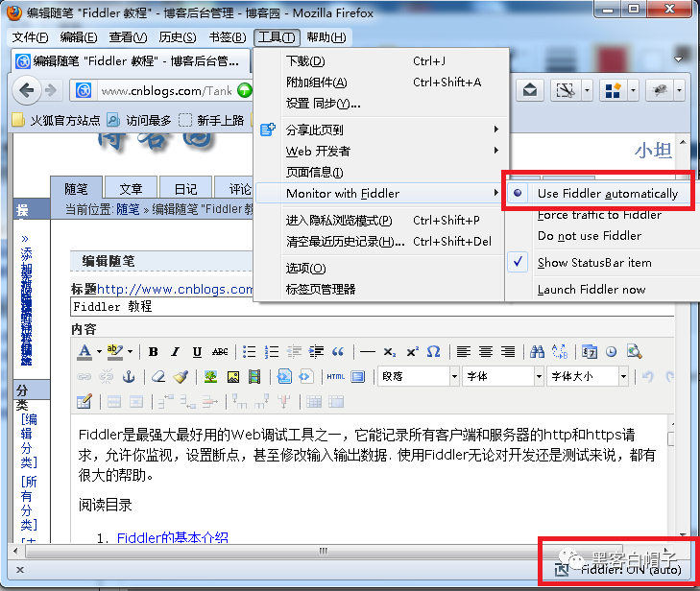The image size is (700, 591).
Task: Open 书签(B) menu
Action: tap(228, 37)
